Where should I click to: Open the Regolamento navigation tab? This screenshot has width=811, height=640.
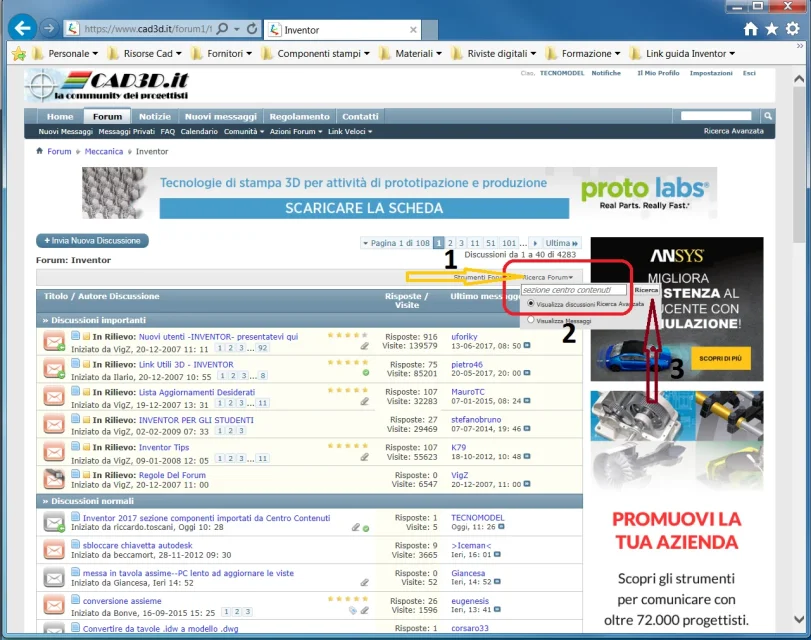click(x=299, y=116)
